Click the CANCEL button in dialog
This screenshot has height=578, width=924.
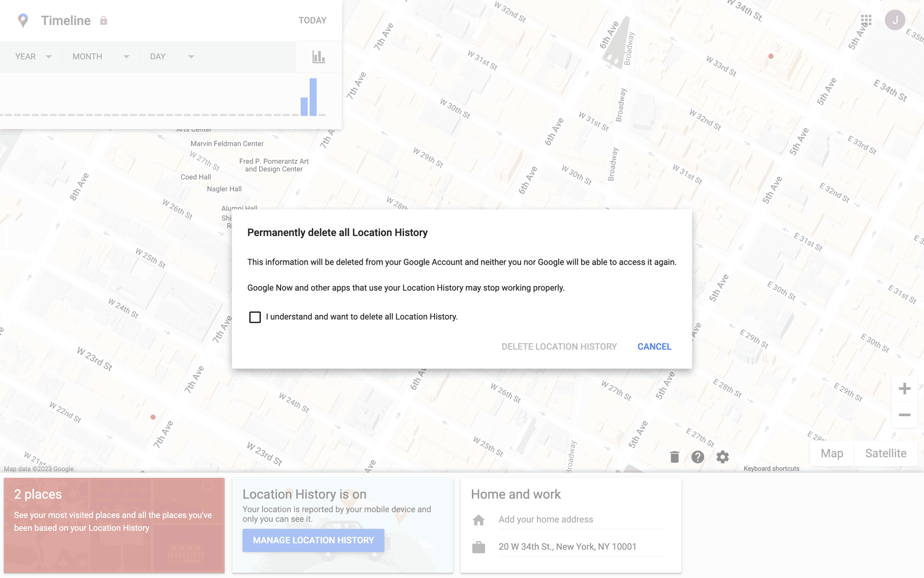654,346
